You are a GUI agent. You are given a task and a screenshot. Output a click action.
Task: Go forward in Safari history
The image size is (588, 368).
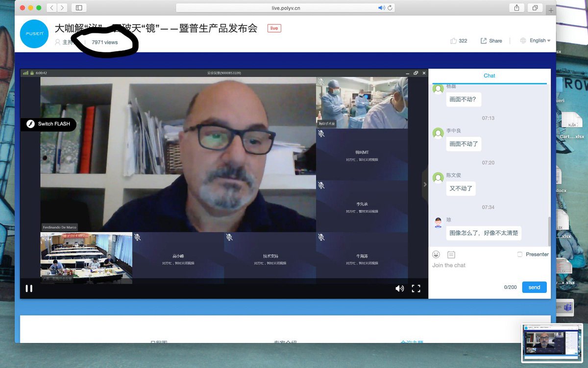click(63, 8)
